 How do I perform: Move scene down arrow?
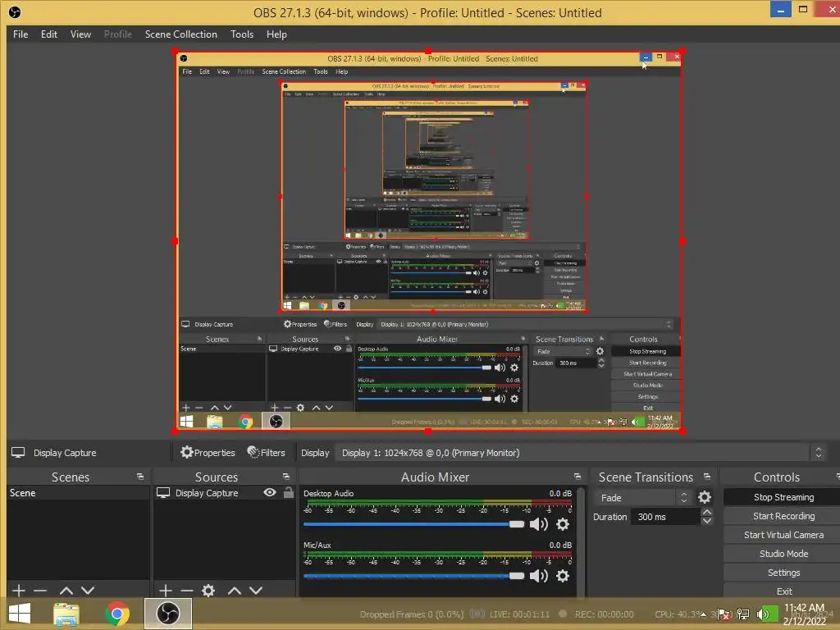pyautogui.click(x=88, y=591)
